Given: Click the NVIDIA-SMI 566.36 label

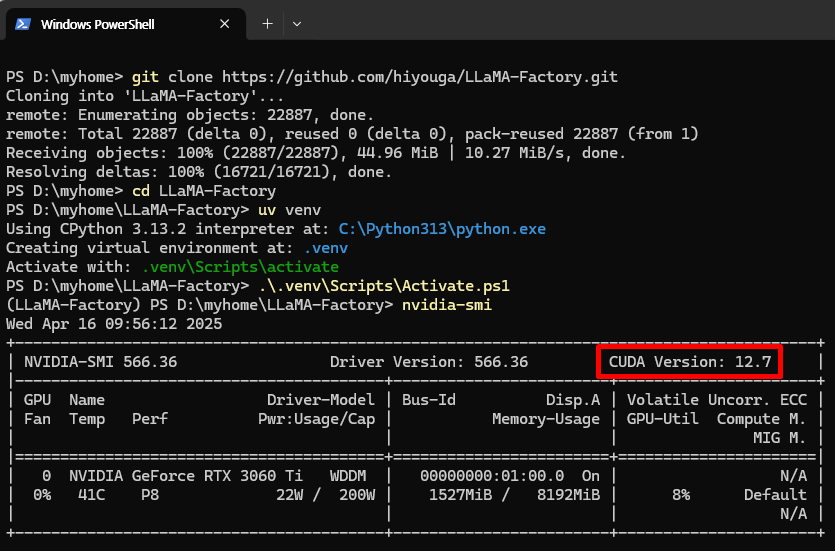Looking at the screenshot, I should tap(101, 363).
